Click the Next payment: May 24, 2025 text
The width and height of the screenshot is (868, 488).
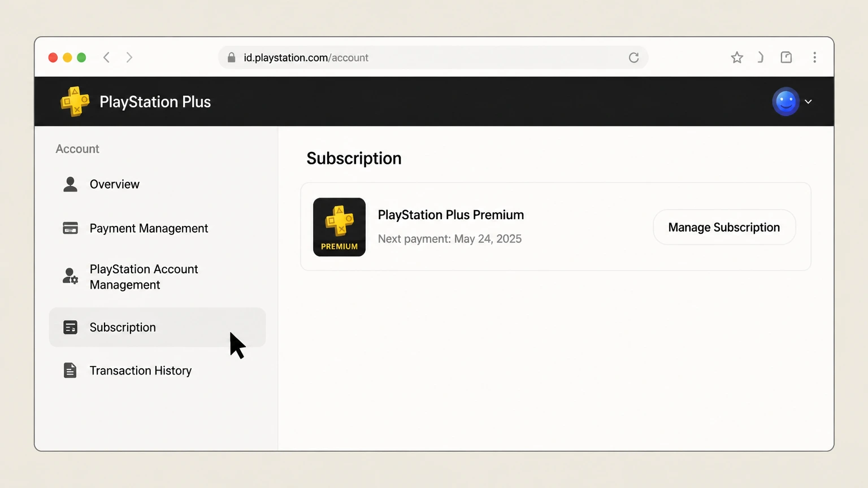[x=450, y=239]
